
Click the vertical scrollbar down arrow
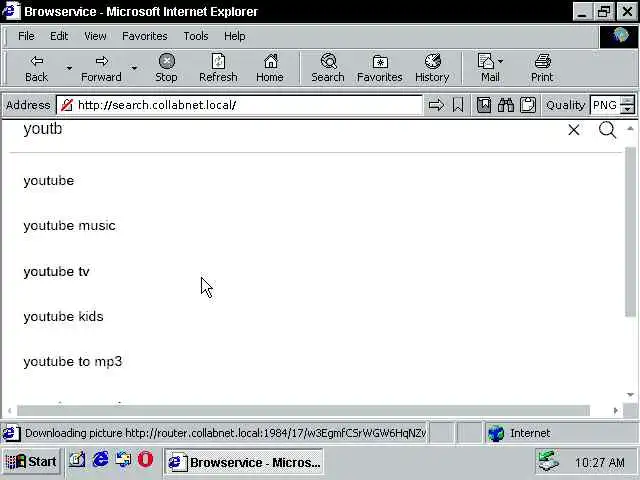tap(631, 395)
